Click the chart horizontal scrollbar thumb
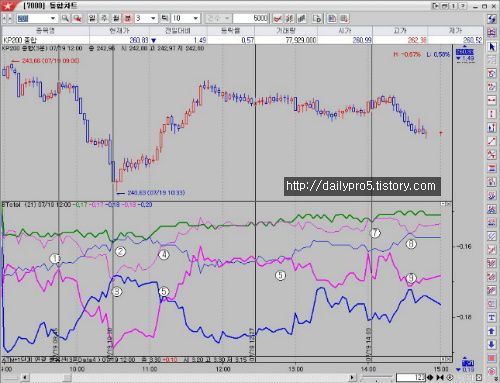The width and height of the screenshot is (500, 383). click(x=67, y=377)
